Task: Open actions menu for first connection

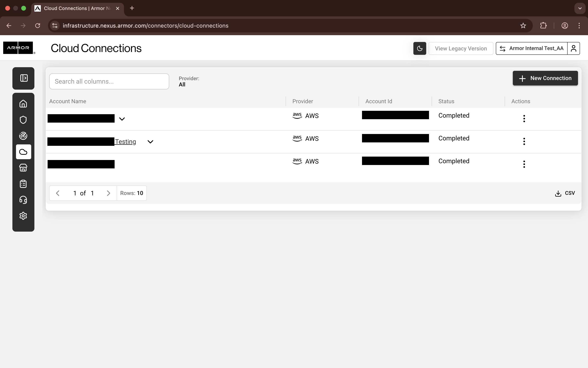Action: click(x=524, y=119)
